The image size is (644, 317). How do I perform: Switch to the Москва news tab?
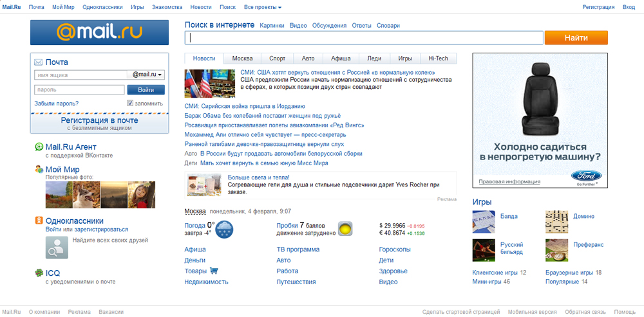click(242, 59)
